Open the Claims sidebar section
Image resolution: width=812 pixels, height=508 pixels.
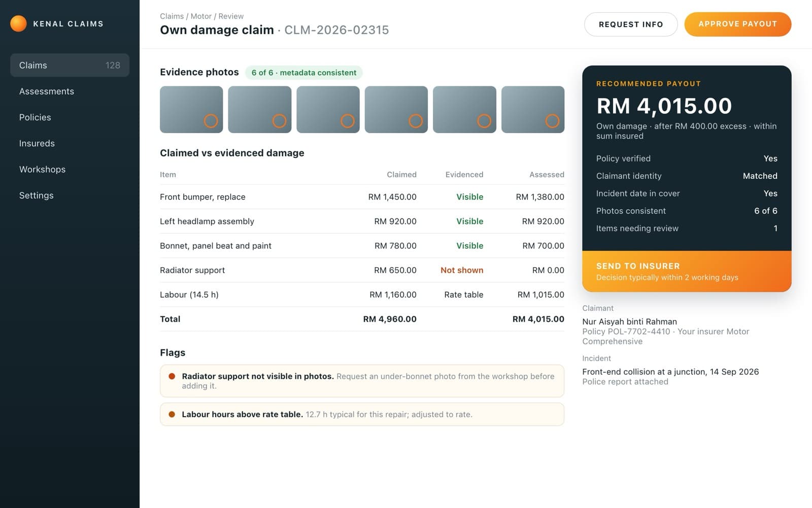pos(70,65)
